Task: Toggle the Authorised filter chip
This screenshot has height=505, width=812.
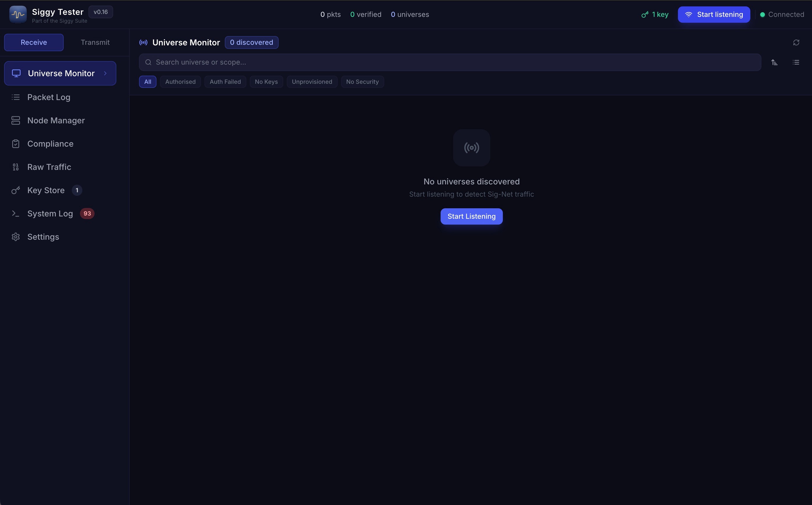Action: pyautogui.click(x=180, y=82)
